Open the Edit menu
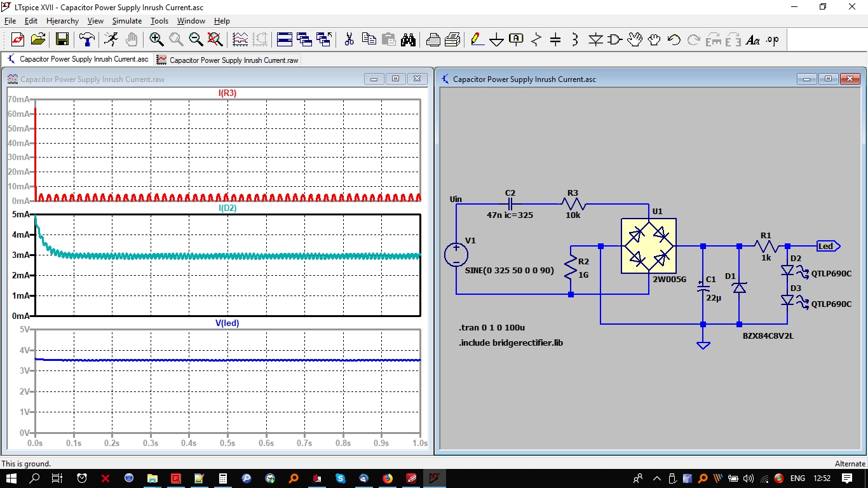 pos(31,21)
